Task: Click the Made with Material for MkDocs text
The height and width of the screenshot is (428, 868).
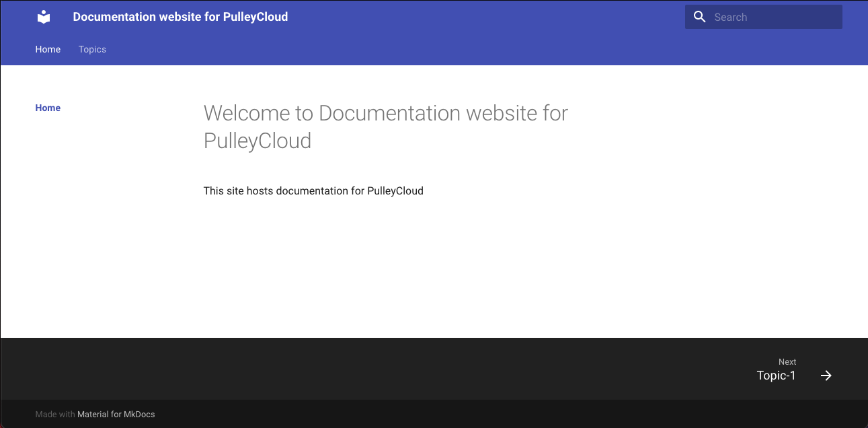Action: [95, 414]
